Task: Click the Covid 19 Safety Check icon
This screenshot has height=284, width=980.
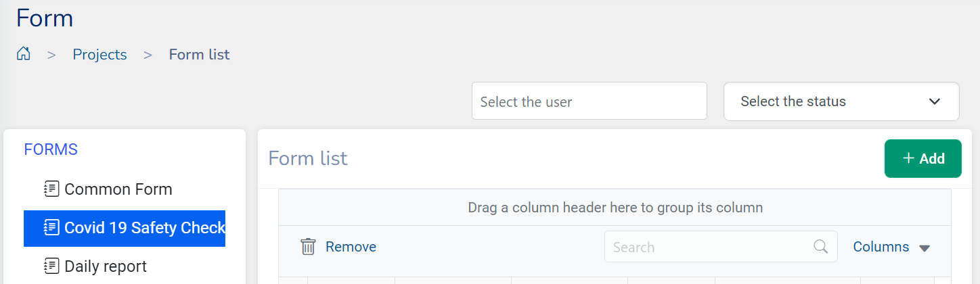Action: click(x=51, y=228)
